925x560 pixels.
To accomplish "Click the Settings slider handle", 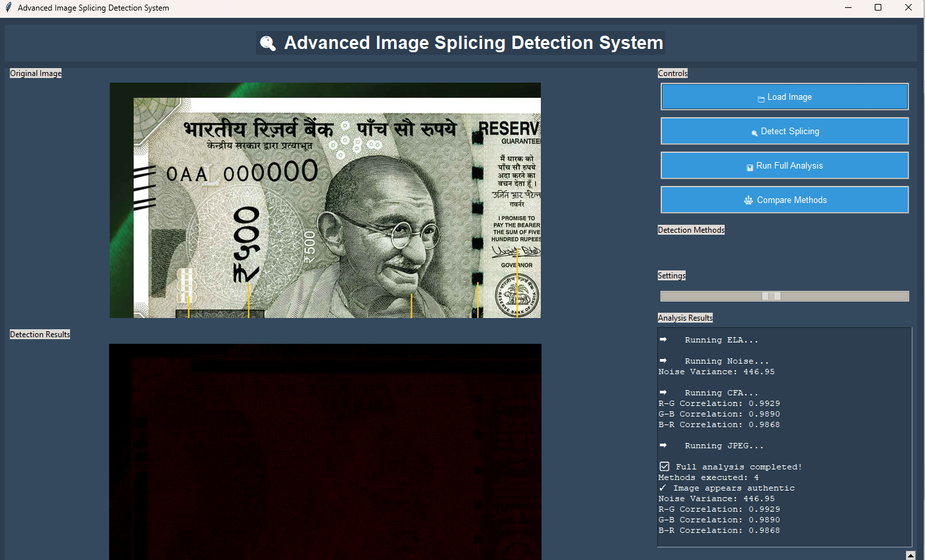I will coord(772,296).
